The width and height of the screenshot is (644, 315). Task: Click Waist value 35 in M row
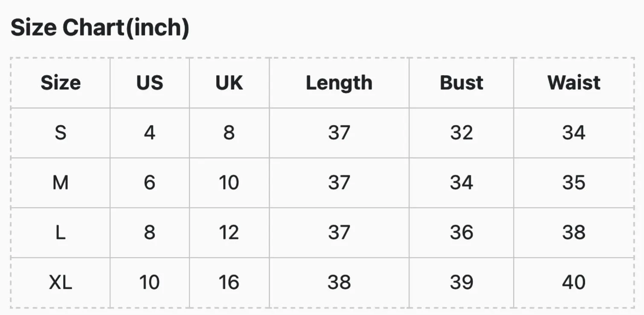(574, 183)
